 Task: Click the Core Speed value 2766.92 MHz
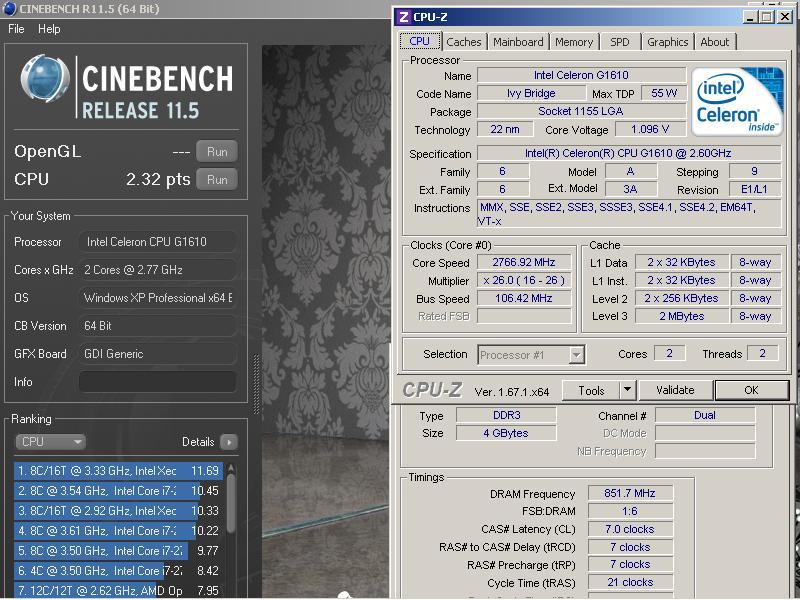(524, 262)
